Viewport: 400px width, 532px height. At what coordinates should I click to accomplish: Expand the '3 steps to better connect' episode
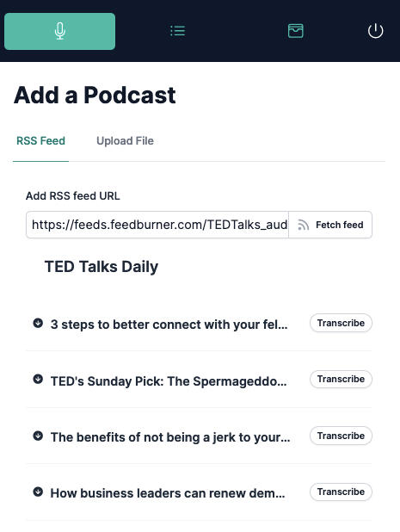(38, 323)
